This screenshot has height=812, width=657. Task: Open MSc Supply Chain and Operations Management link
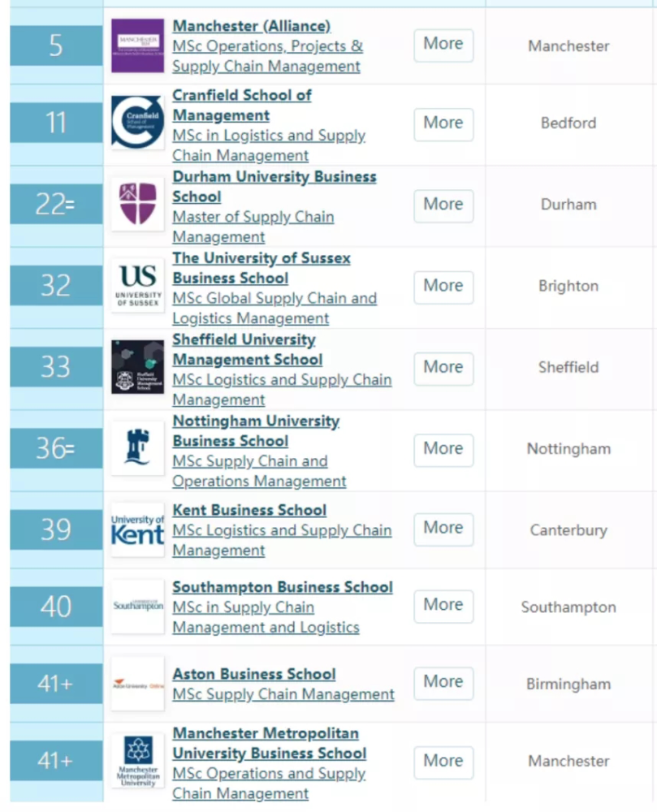pos(259,471)
